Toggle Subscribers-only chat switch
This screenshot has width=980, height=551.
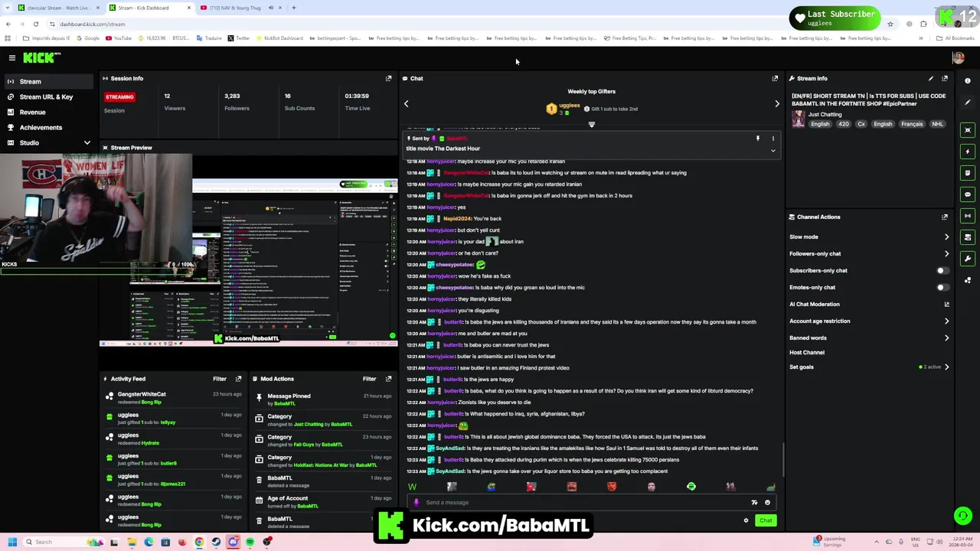pos(942,270)
